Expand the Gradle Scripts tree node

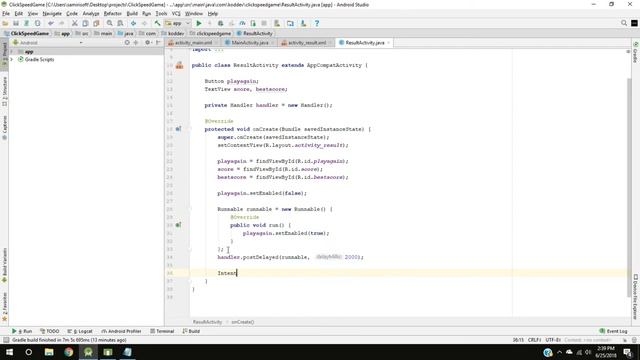tap(12, 60)
